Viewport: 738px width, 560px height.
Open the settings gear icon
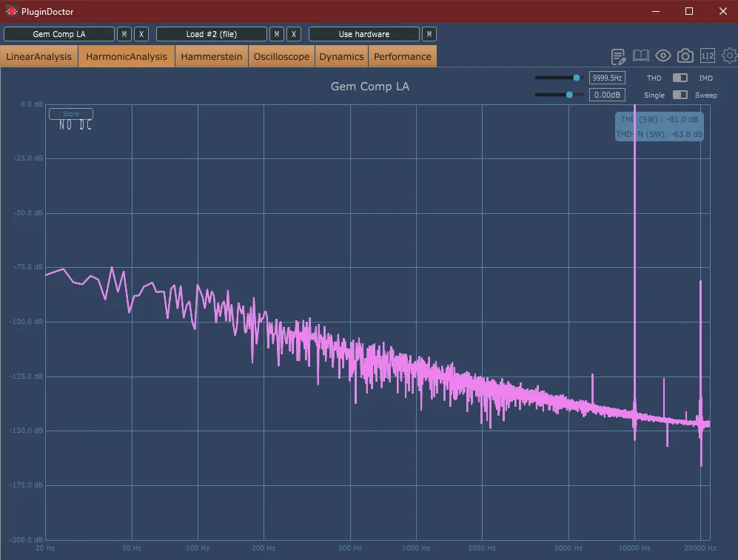tap(730, 56)
